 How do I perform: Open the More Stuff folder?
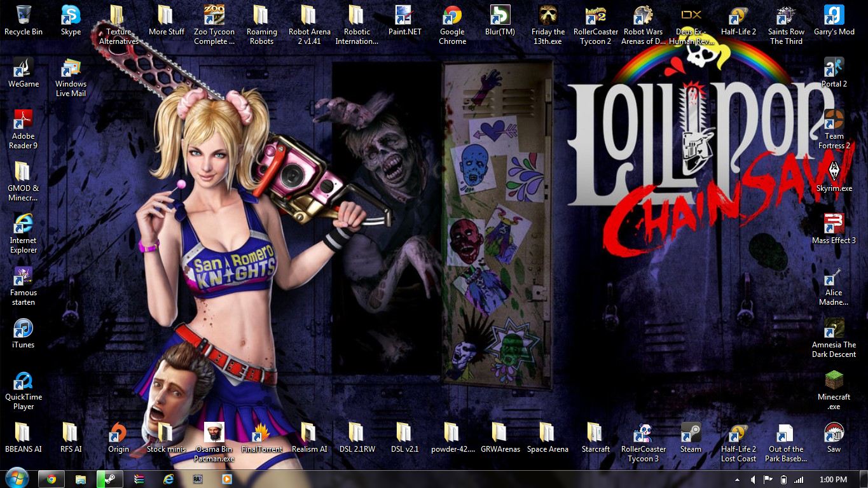click(x=166, y=20)
